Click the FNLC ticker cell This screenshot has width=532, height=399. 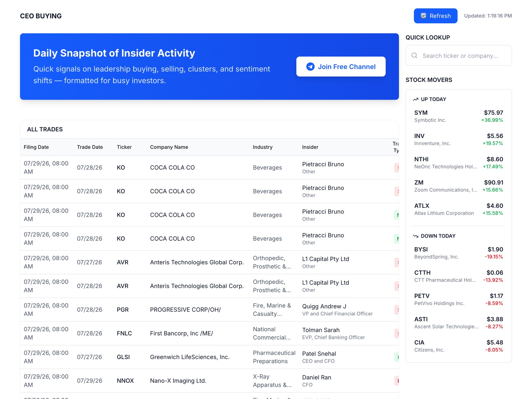click(x=124, y=333)
